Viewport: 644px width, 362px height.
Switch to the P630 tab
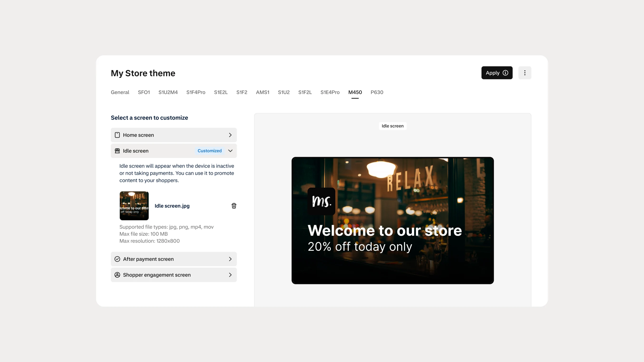[377, 92]
